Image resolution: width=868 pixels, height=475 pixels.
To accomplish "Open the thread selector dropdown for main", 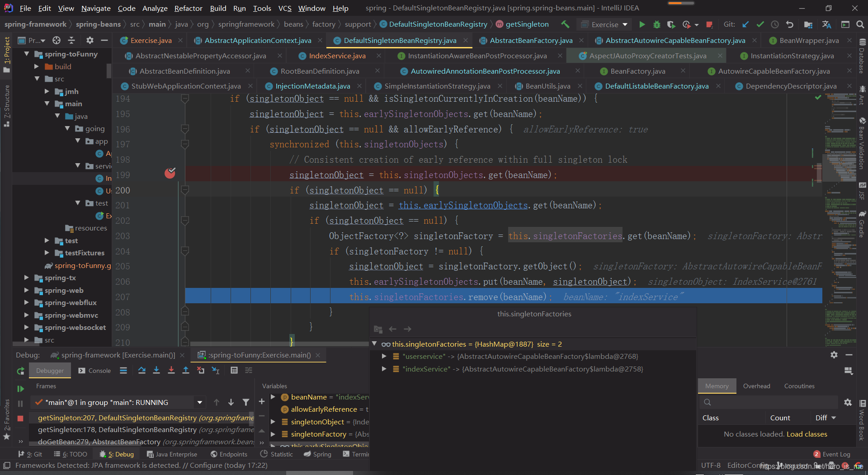I will point(200,402).
